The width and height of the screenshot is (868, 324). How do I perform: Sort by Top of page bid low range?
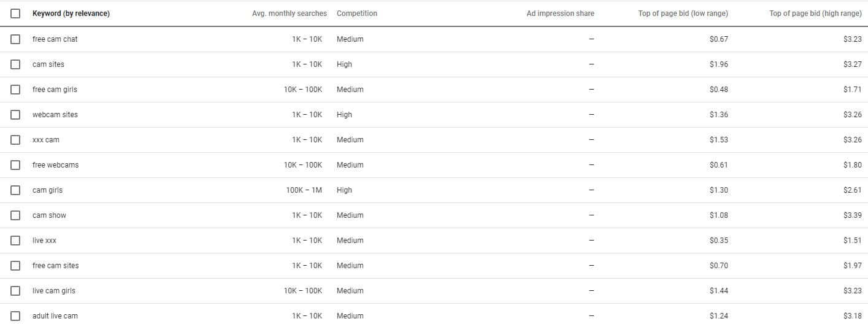[683, 13]
